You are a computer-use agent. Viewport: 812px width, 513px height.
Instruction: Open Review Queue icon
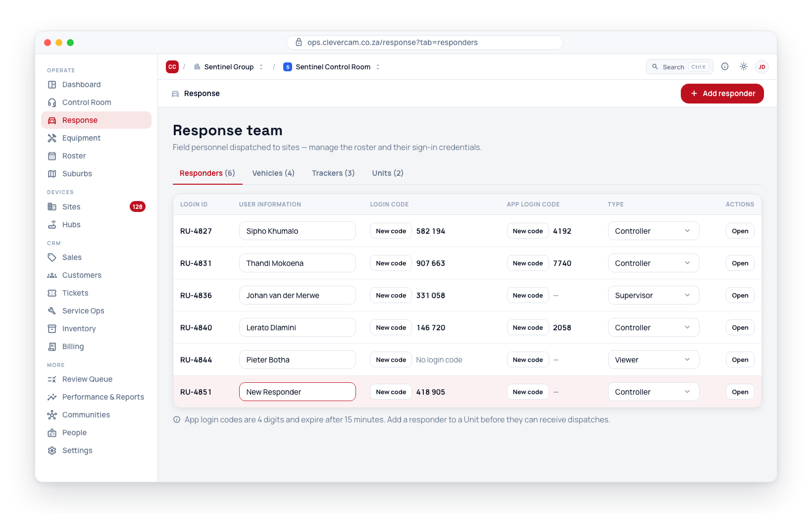(x=52, y=379)
